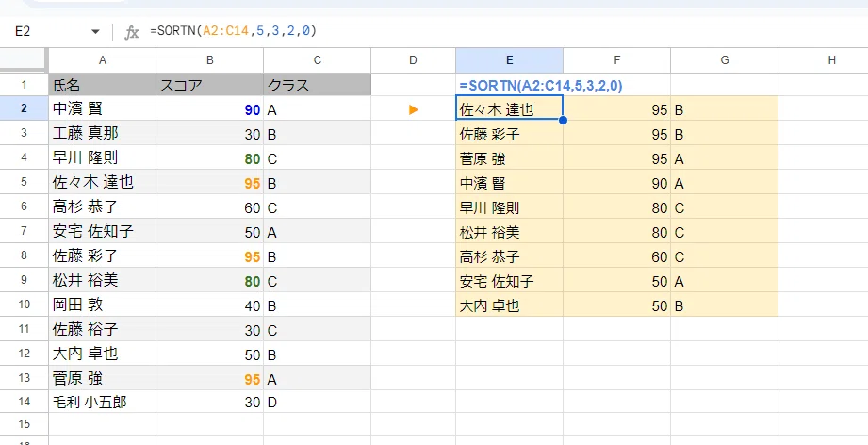
Task: Select 早川 隆則 in column A
Action: tap(103, 157)
